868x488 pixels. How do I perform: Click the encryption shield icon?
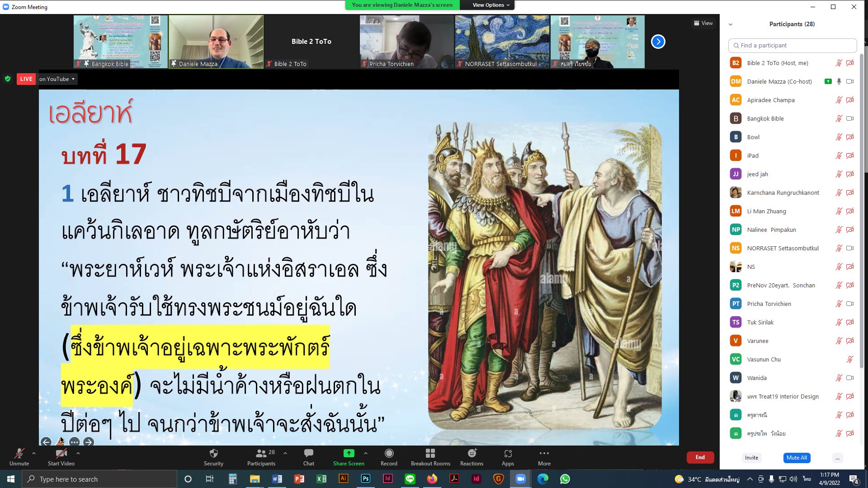[x=8, y=79]
